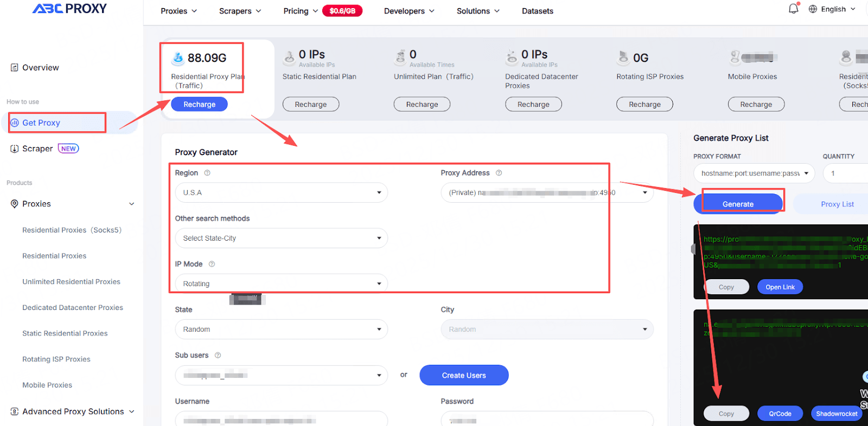Click the Region help question icon
This screenshot has height=426, width=868.
point(207,173)
